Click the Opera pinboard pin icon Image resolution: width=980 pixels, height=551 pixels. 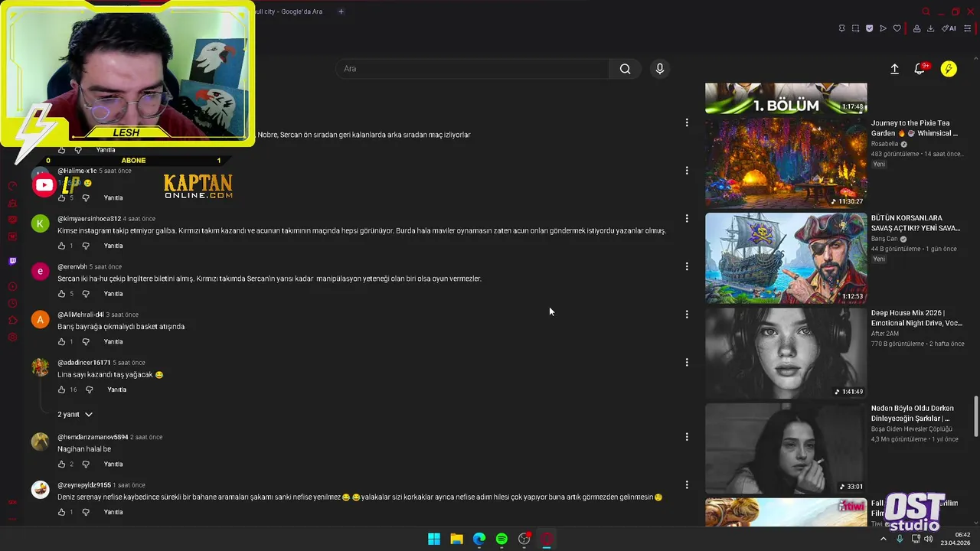pos(841,28)
